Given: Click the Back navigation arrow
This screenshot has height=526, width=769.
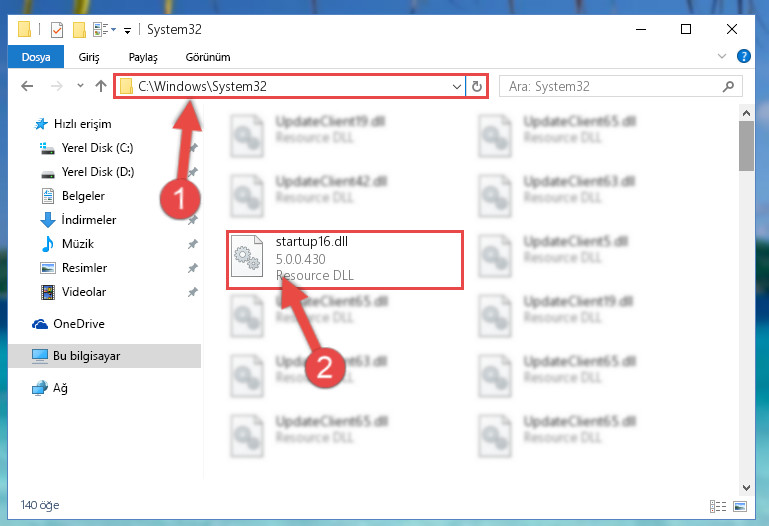Looking at the screenshot, I should pyautogui.click(x=27, y=86).
